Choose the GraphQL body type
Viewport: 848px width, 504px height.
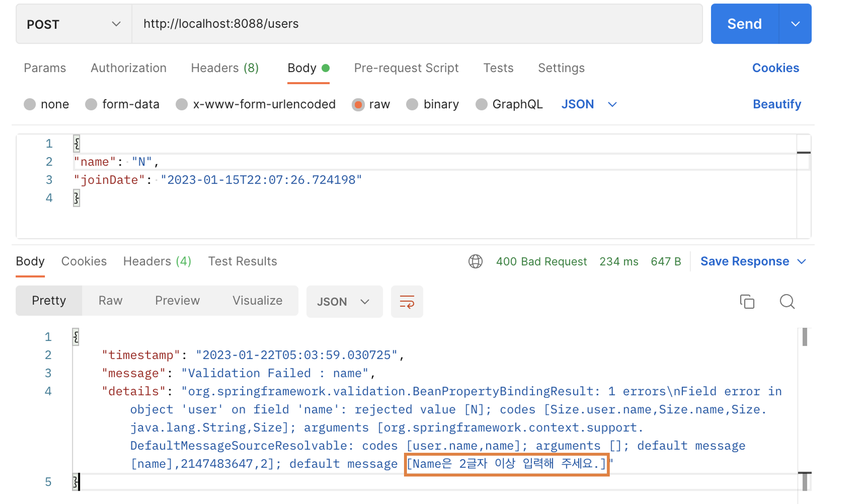coord(481,104)
